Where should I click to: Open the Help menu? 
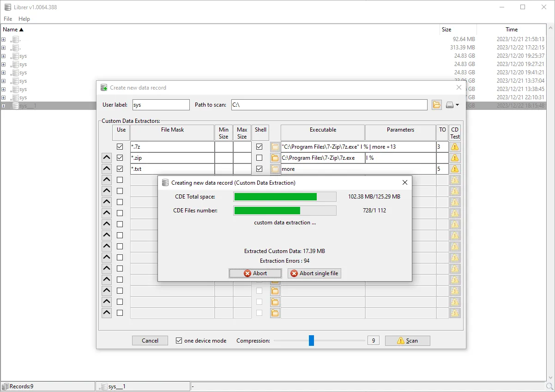(24, 19)
